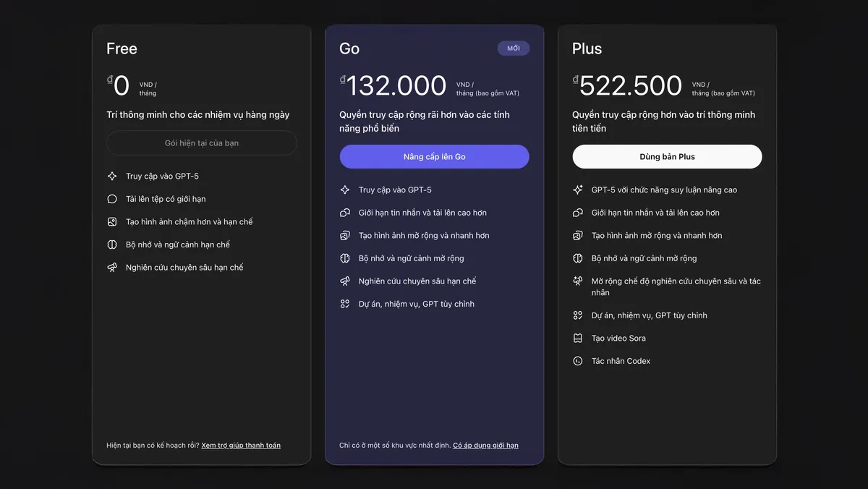
Task: Click the Plus plan title heading
Action: pyautogui.click(x=587, y=48)
